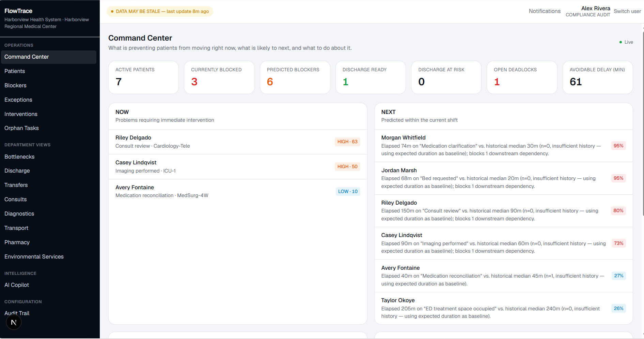Image resolution: width=644 pixels, height=339 pixels.
Task: Click the stale data warning badge
Action: point(160,11)
